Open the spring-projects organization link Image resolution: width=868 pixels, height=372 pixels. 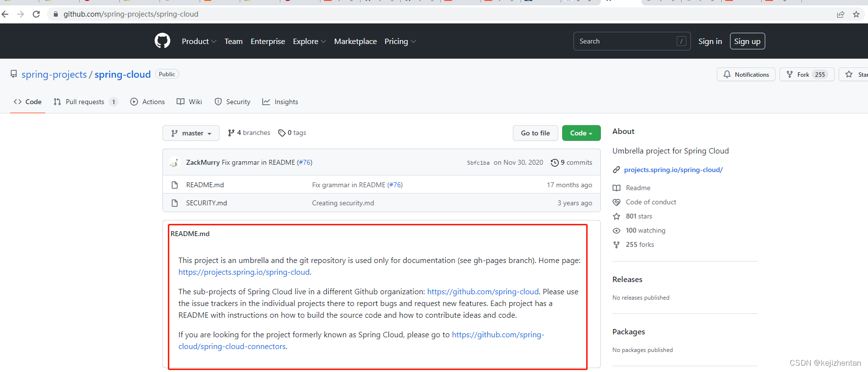pyautogui.click(x=54, y=74)
